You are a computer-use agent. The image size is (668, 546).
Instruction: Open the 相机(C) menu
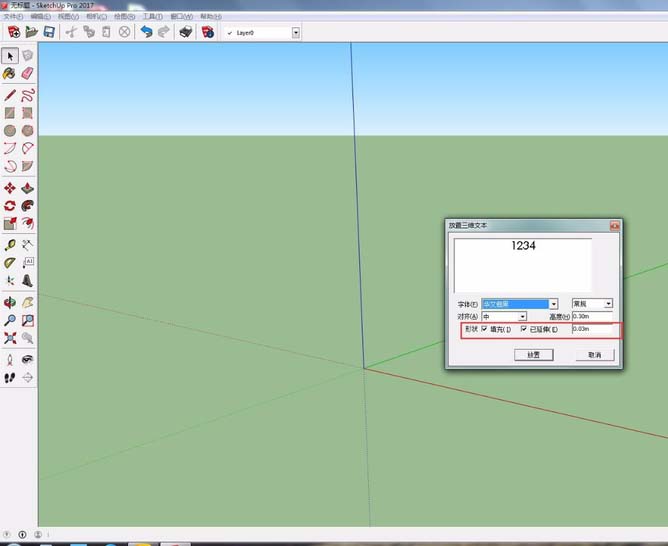(x=96, y=17)
